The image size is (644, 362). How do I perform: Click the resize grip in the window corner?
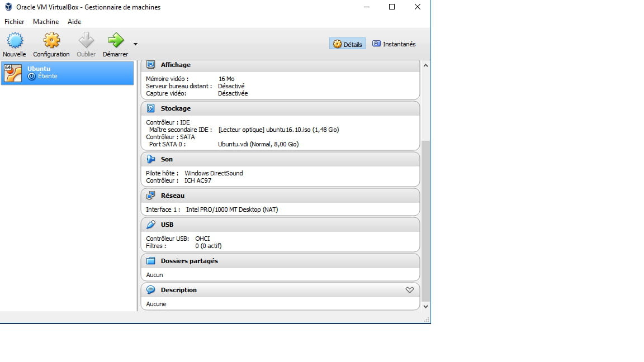(427, 320)
